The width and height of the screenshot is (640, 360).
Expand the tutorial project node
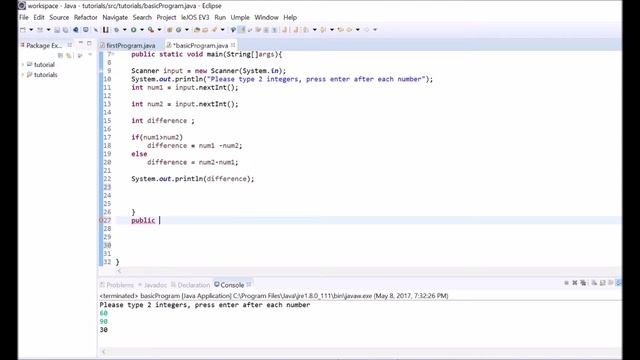pyautogui.click(x=23, y=64)
